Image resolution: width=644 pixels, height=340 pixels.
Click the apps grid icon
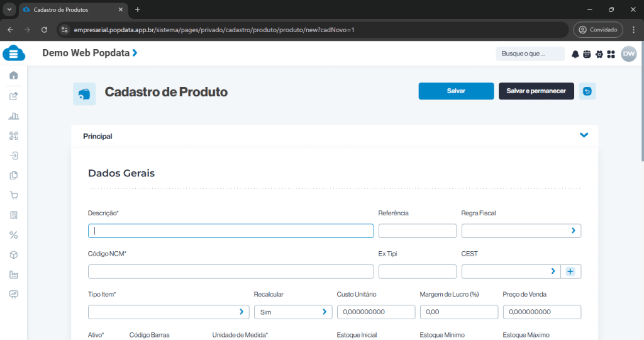pyautogui.click(x=611, y=54)
